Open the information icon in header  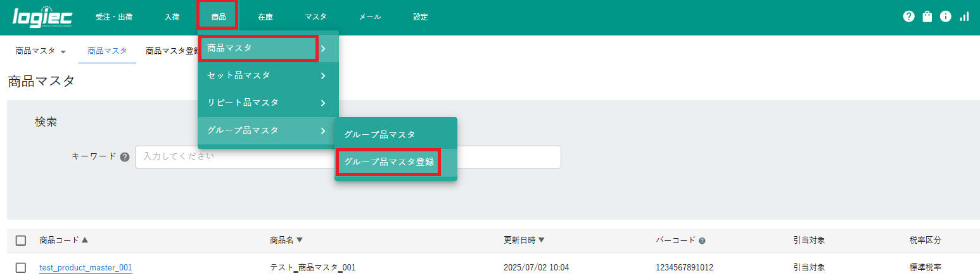(946, 17)
